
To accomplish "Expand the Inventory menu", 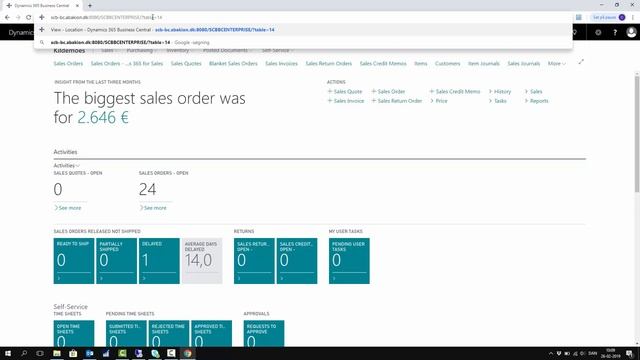I will click(x=179, y=50).
